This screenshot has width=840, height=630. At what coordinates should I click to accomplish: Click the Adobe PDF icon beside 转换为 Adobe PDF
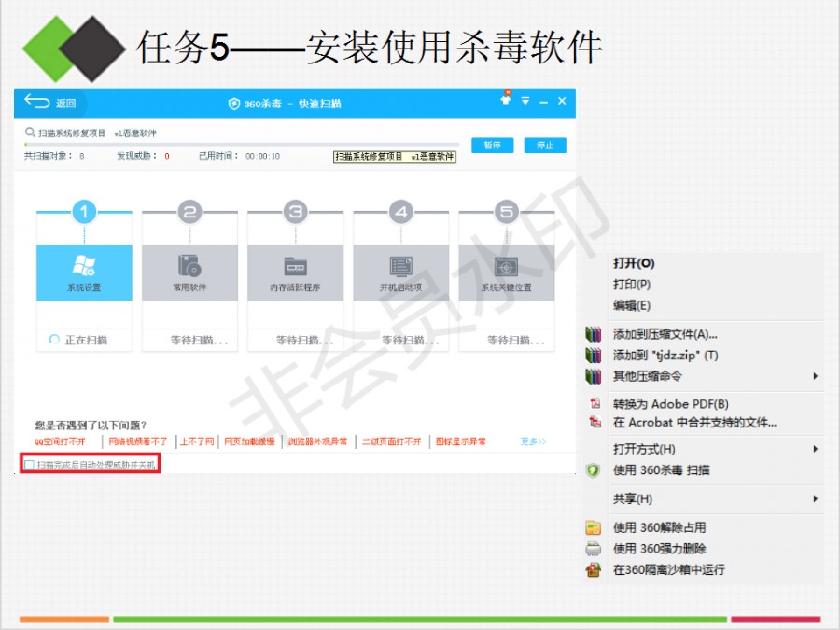click(593, 404)
